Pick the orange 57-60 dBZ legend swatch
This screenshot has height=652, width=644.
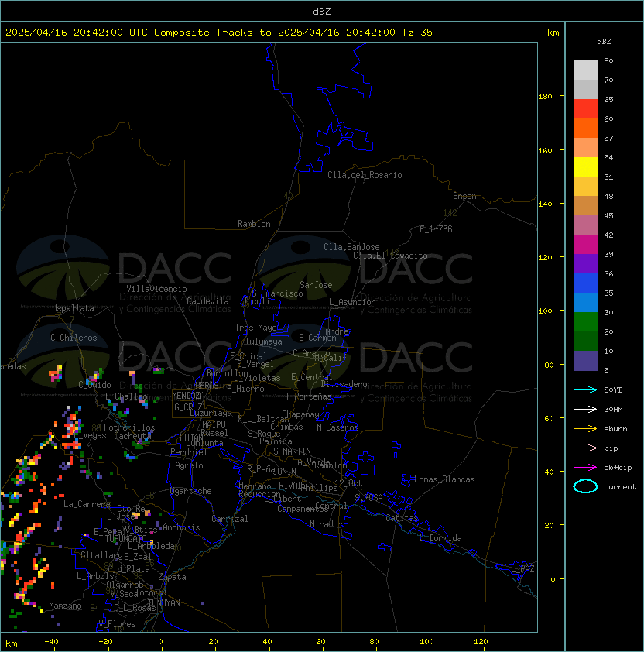tap(585, 129)
